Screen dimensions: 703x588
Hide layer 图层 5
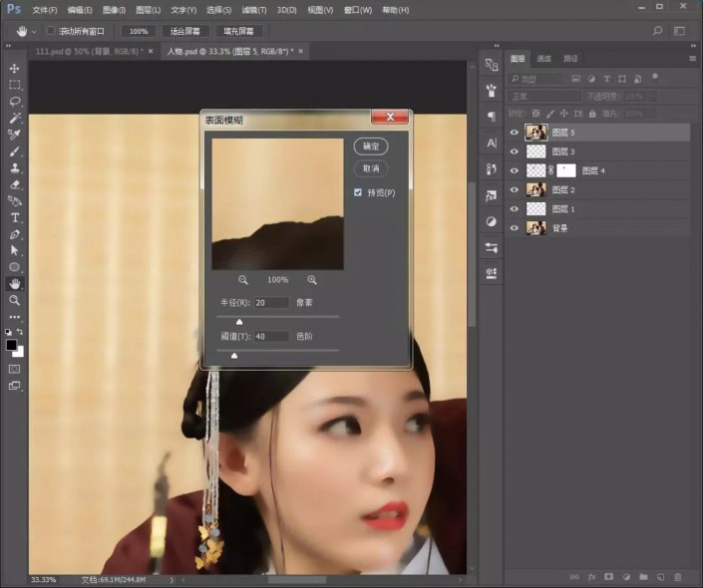[x=515, y=133]
